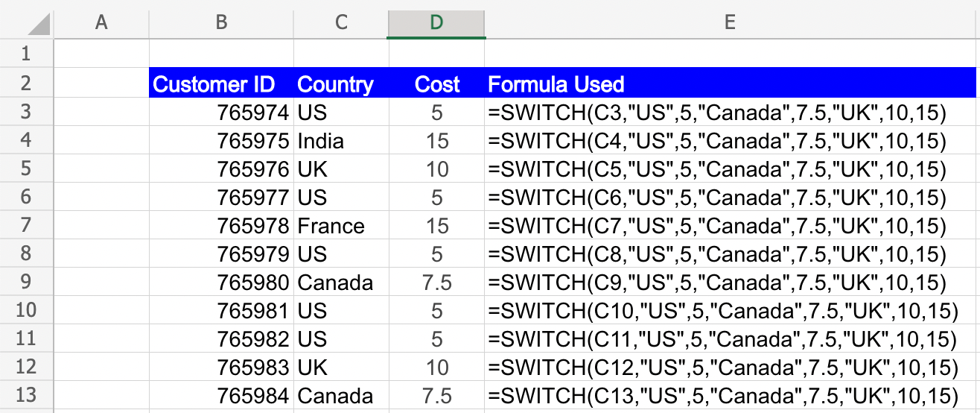This screenshot has width=980, height=413.
Task: Select cell with customer ID 765980
Action: tap(221, 282)
